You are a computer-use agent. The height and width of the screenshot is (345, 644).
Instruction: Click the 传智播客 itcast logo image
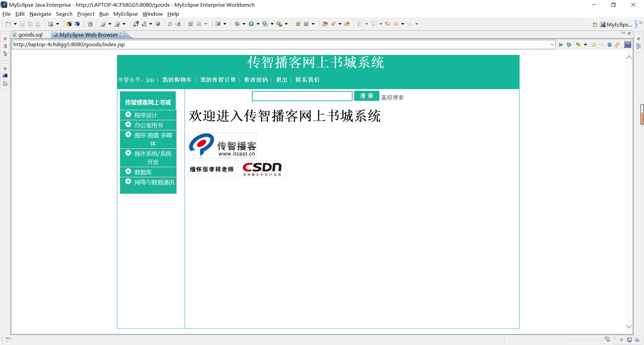pyautogui.click(x=223, y=145)
